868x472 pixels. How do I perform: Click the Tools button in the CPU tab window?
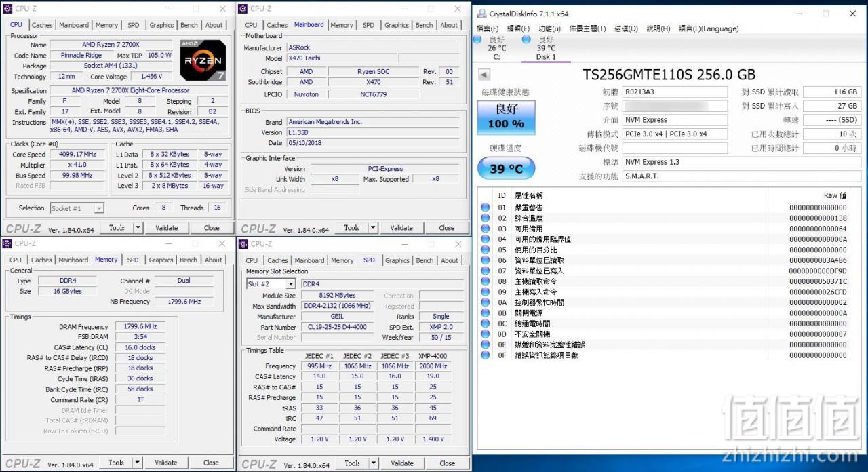coord(117,228)
